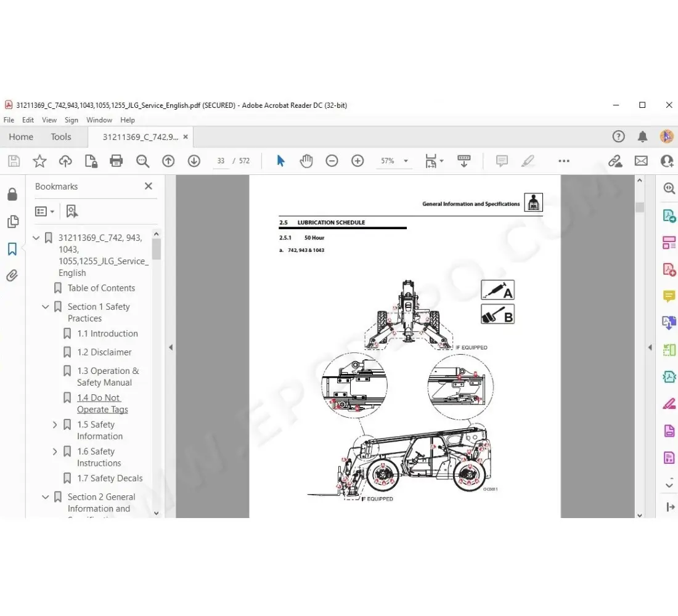Click zoom in button on toolbar
The width and height of the screenshot is (678, 616).
click(x=357, y=161)
